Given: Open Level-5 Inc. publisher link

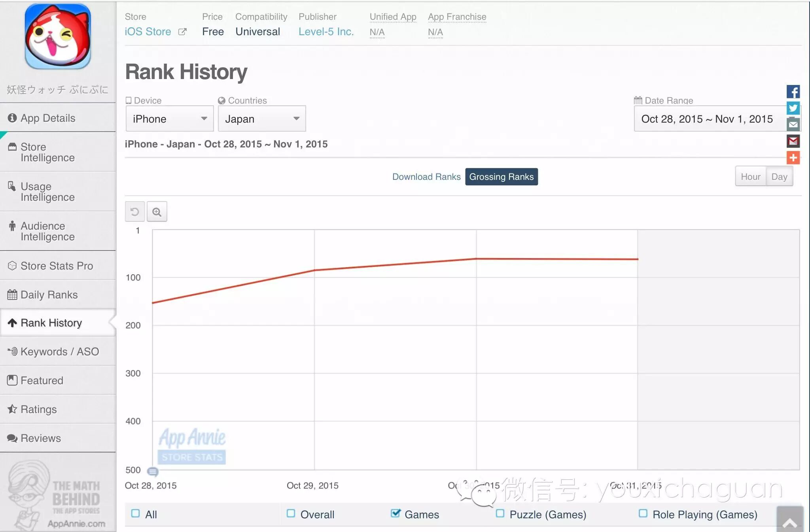Looking at the screenshot, I should coord(326,32).
